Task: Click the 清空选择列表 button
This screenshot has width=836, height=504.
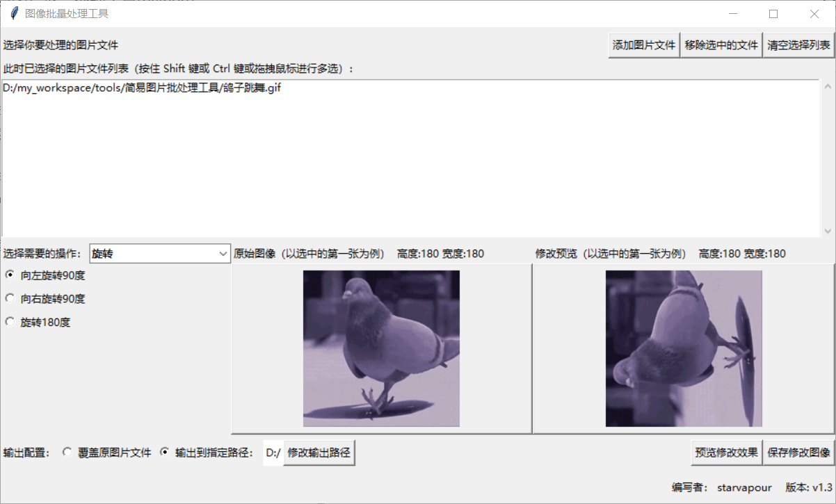Action: click(x=798, y=44)
